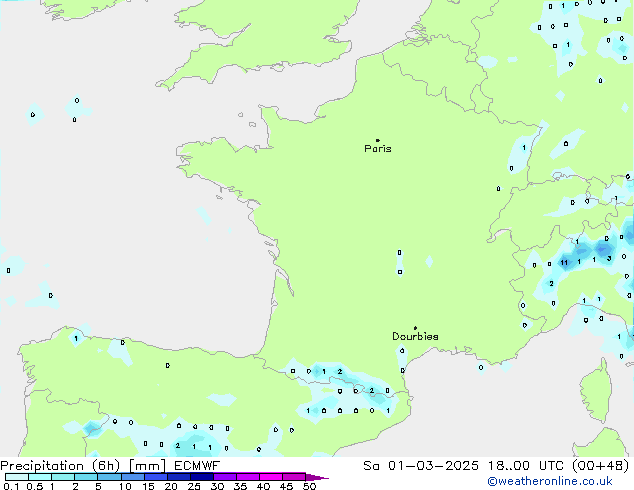Click the 11 mm precipitation value
This screenshot has width=634, height=490.
tap(564, 263)
